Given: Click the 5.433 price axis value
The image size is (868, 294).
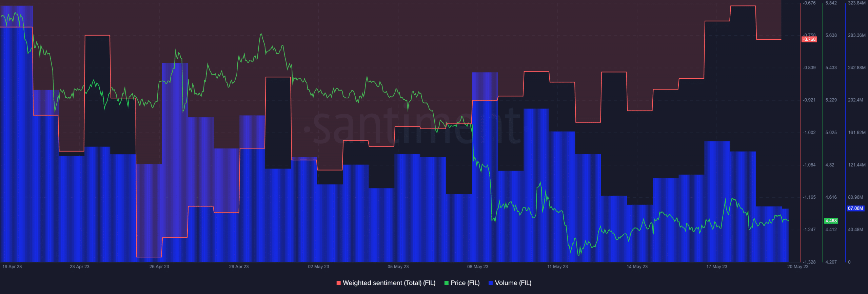Looking at the screenshot, I should (831, 68).
